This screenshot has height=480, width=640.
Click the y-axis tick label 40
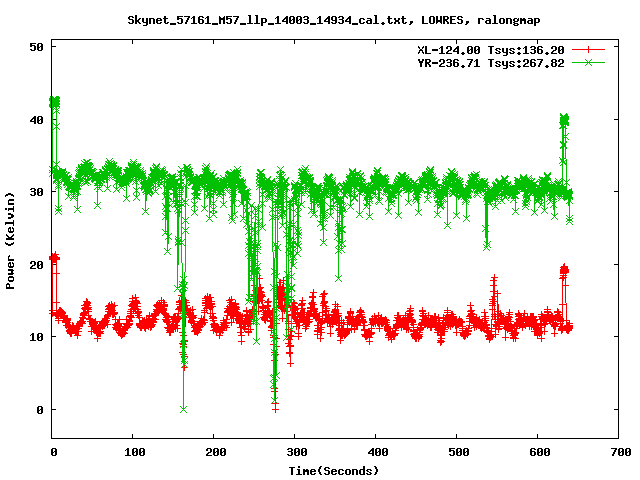point(36,120)
